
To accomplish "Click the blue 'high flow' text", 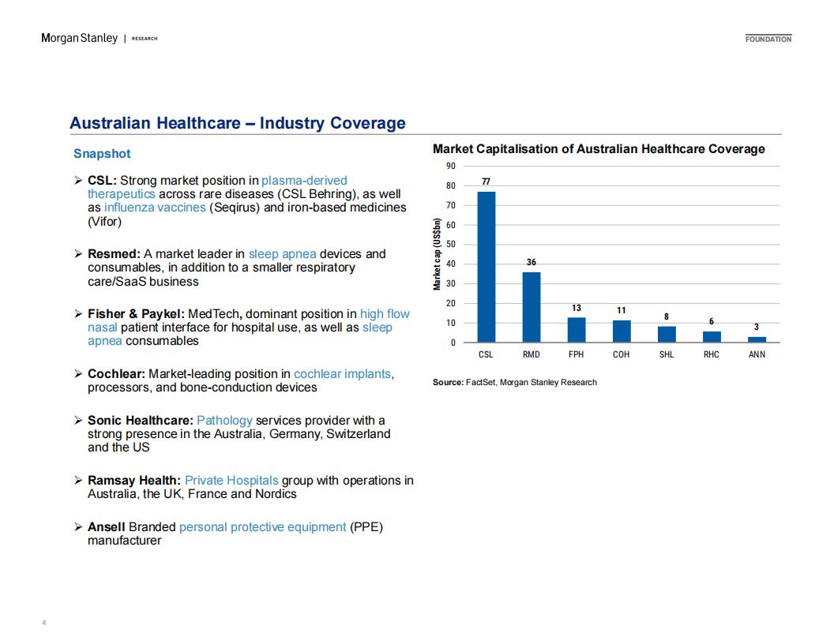I will (385, 314).
